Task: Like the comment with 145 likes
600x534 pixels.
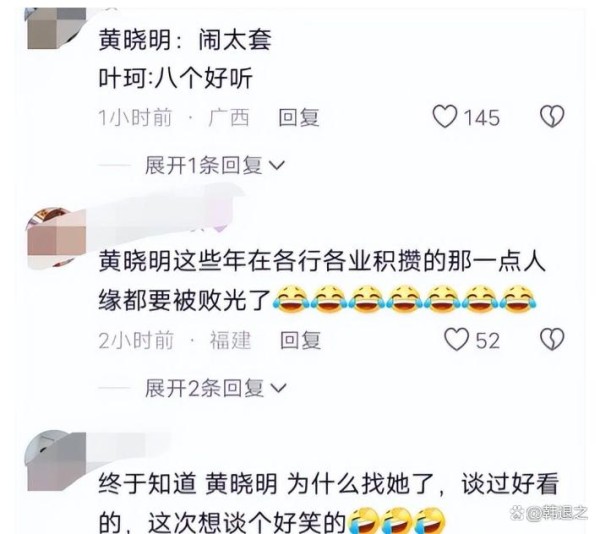Action: click(445, 116)
